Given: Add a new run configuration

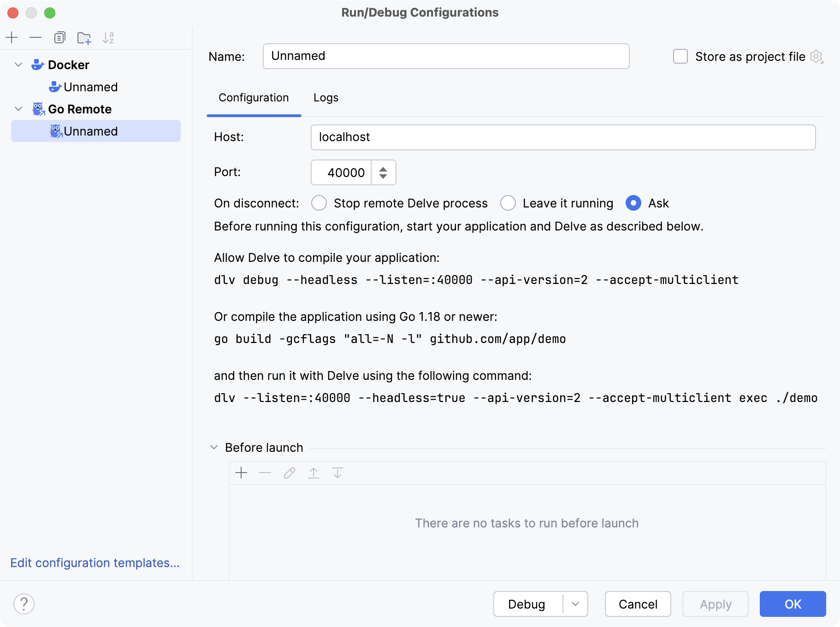Looking at the screenshot, I should (x=12, y=37).
